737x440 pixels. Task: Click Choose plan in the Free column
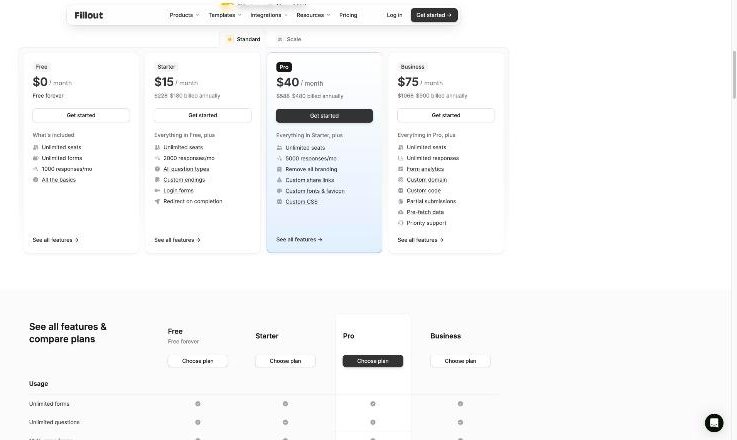[x=197, y=361]
